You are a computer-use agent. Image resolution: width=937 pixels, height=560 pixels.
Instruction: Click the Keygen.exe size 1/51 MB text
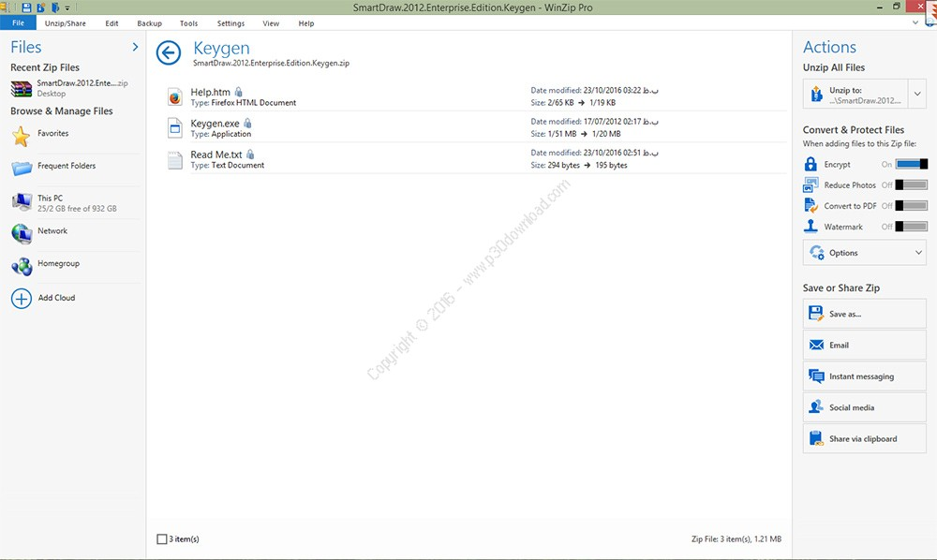(561, 134)
